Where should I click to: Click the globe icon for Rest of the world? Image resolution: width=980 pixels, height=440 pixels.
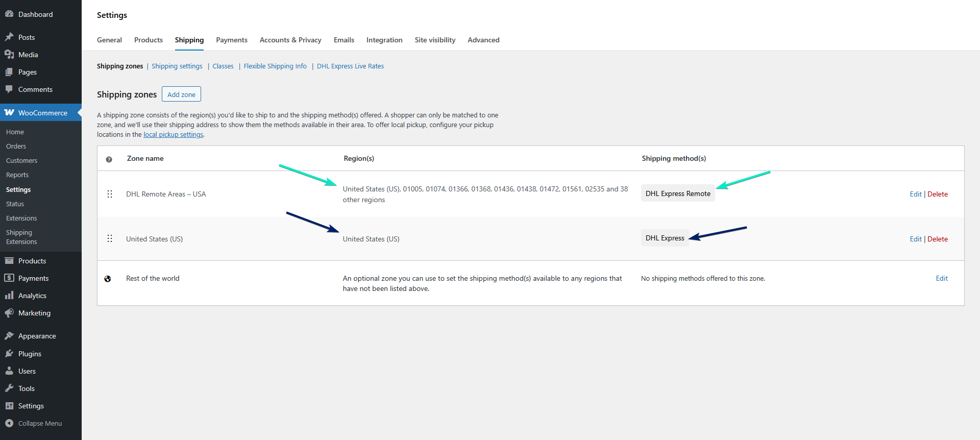108,279
